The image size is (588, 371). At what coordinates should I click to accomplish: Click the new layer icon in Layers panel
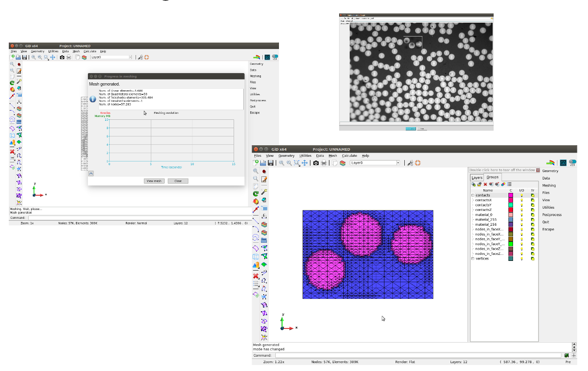pyautogui.click(x=474, y=184)
